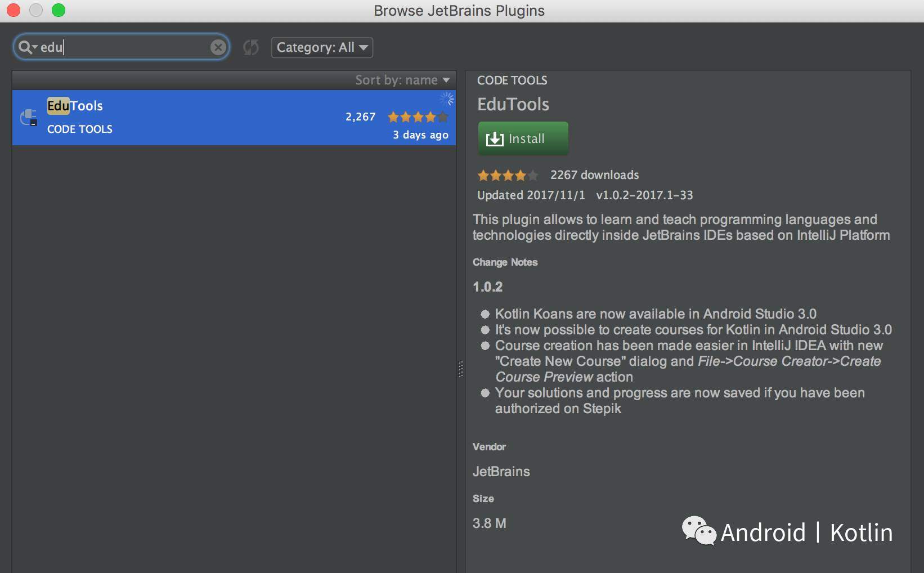The image size is (924, 573).
Task: Click the splitter handle between panels
Action: pyautogui.click(x=461, y=369)
